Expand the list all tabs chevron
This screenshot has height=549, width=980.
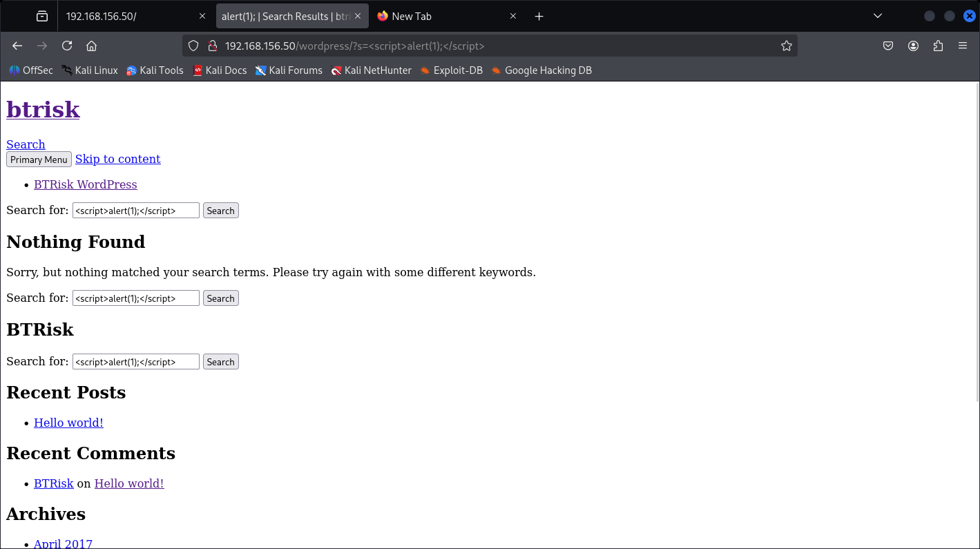click(x=878, y=16)
